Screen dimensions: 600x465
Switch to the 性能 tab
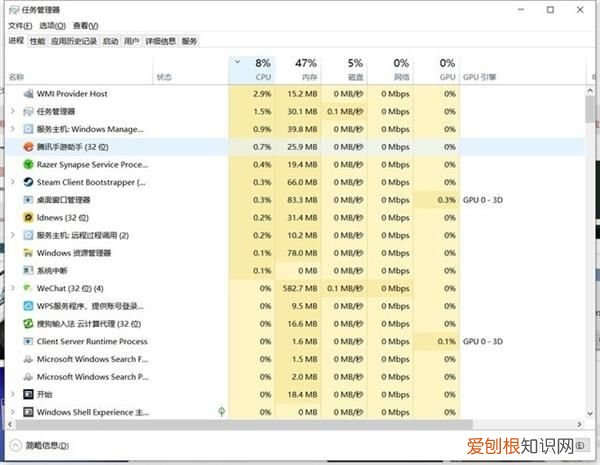point(38,41)
